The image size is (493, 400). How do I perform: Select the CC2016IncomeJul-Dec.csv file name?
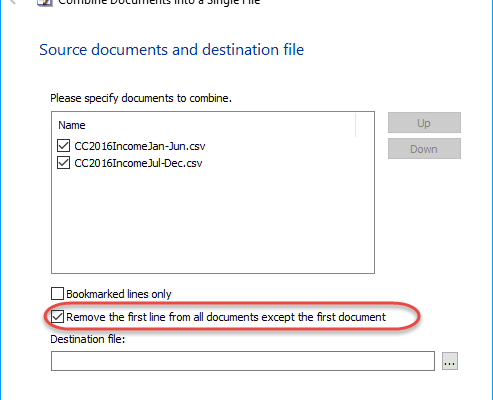click(138, 163)
